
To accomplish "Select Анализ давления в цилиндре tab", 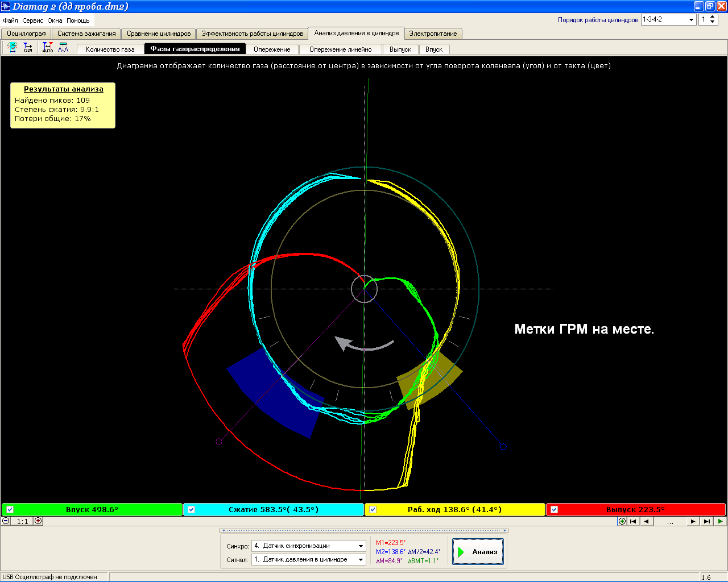I will pos(357,33).
